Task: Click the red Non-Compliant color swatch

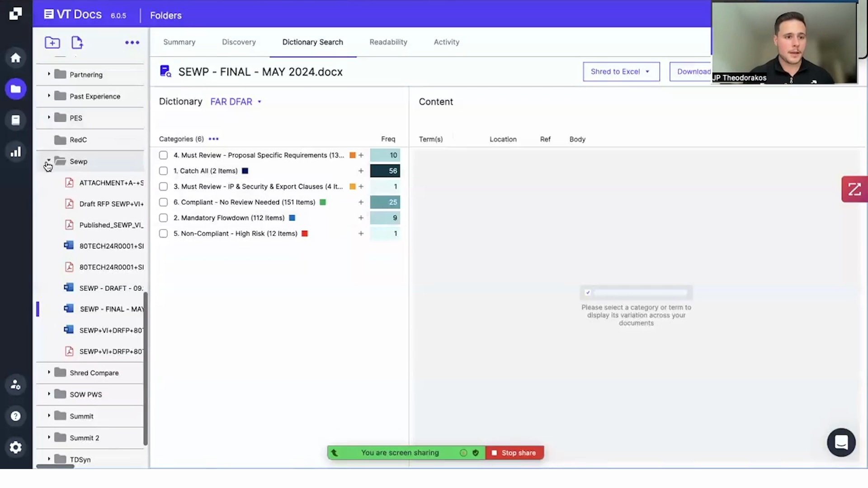Action: [305, 234]
